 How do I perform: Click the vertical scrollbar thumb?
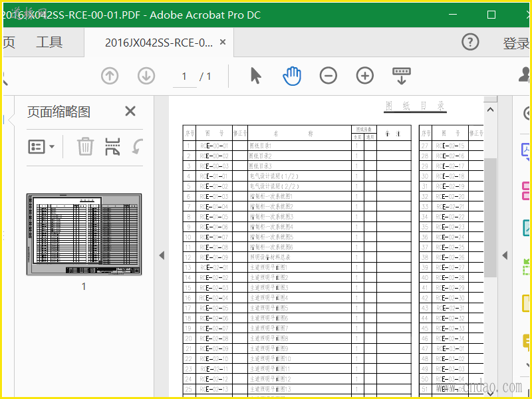(490, 217)
